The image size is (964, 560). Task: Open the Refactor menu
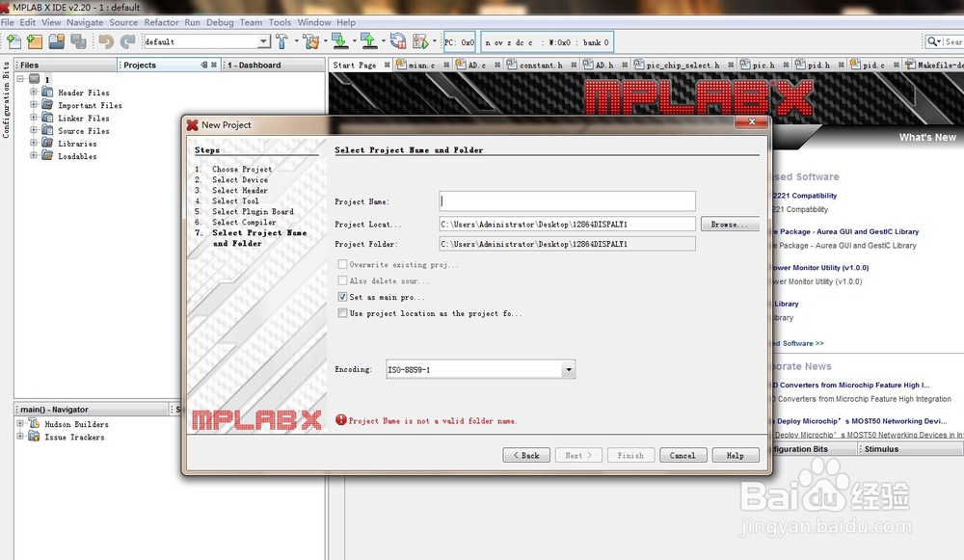[161, 22]
